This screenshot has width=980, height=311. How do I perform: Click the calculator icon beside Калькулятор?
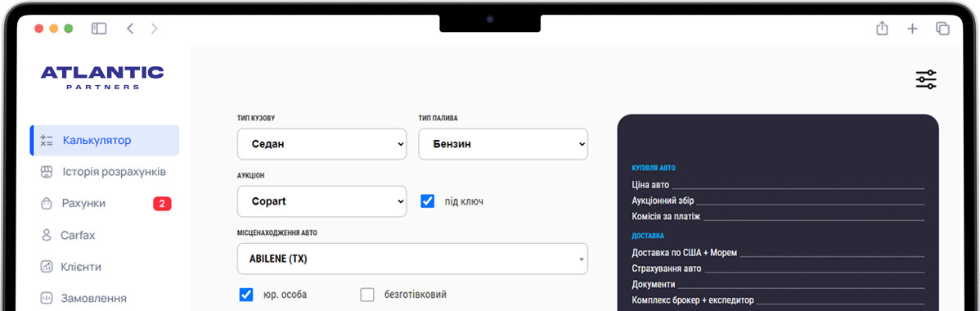[47, 140]
